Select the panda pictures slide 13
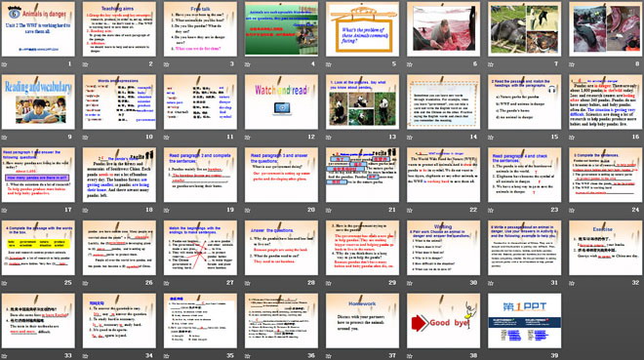The height and width of the screenshot is (360, 644). 362,102
